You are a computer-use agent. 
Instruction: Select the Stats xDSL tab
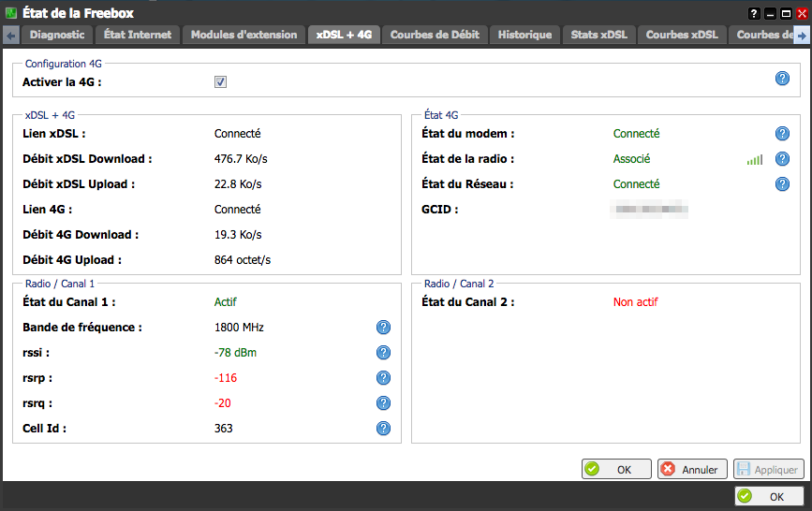coord(598,35)
